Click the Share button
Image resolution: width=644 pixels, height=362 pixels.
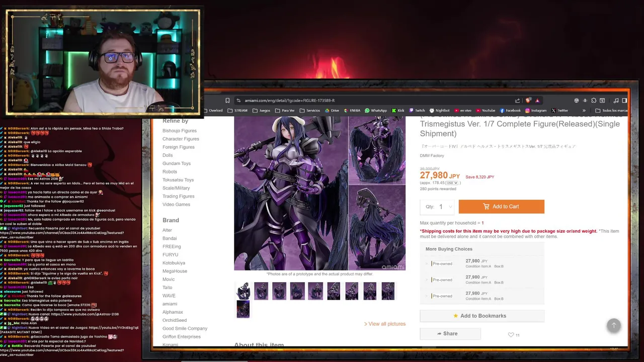(x=450, y=334)
